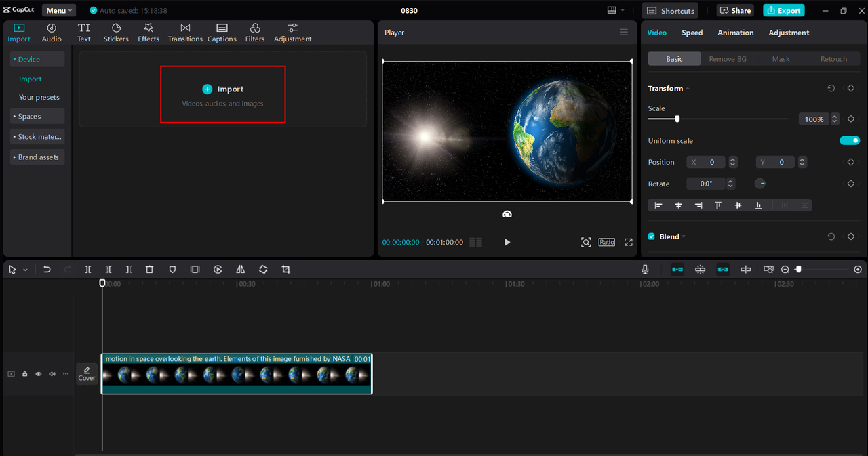Mute the video track audio
The width and height of the screenshot is (868, 456).
52,373
